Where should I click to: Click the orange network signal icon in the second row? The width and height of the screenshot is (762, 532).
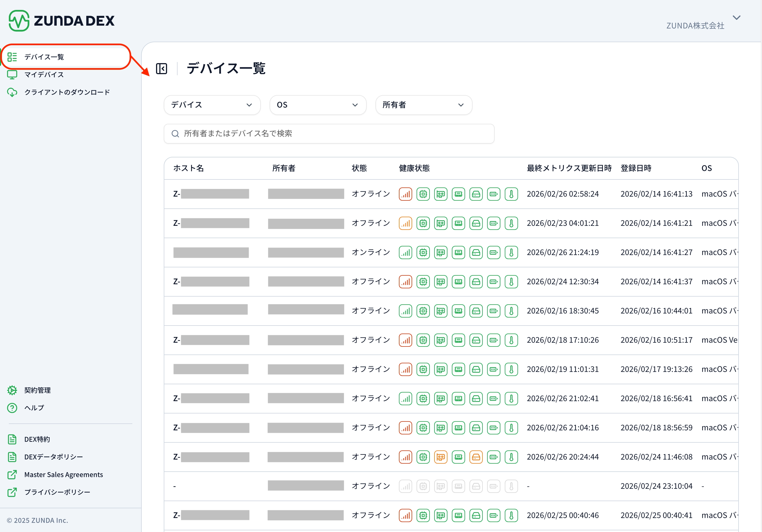[x=405, y=223]
